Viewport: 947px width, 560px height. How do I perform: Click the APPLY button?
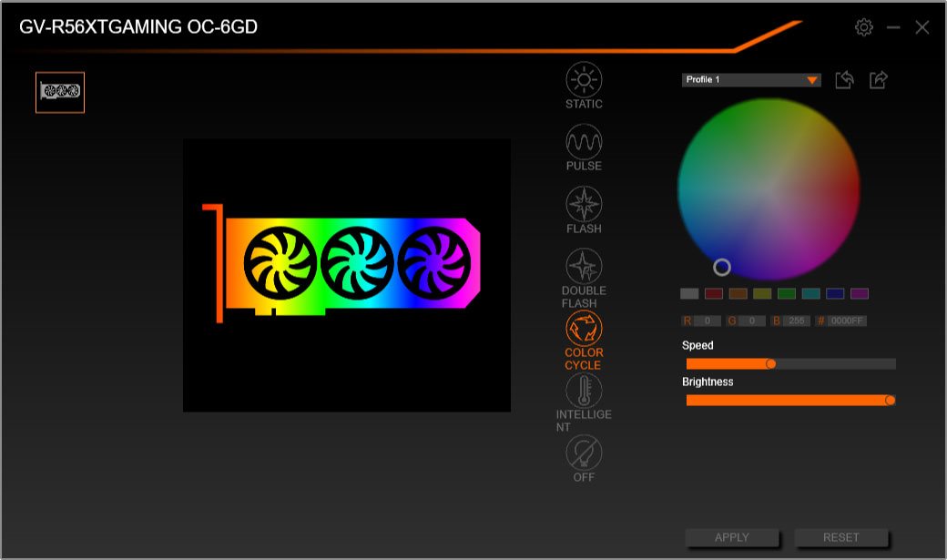click(731, 537)
